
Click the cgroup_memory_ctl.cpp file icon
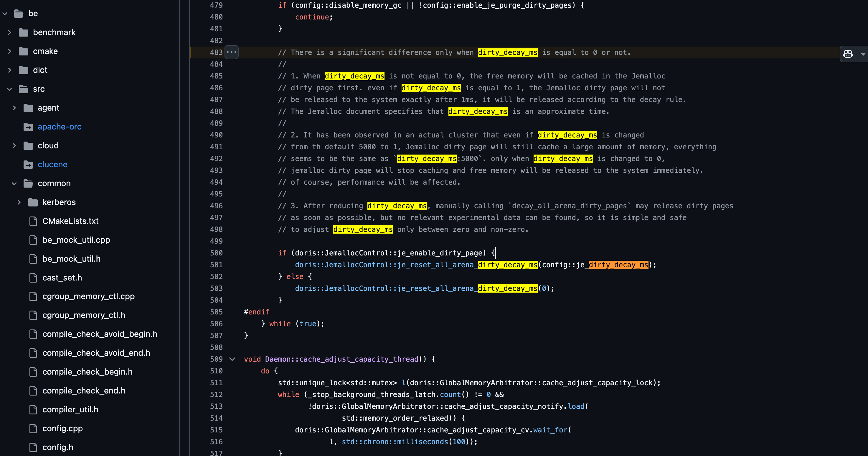(x=33, y=296)
